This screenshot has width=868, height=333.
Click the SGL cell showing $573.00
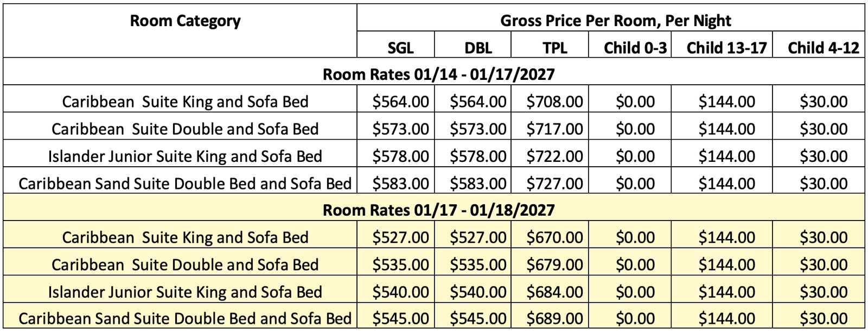click(x=400, y=129)
